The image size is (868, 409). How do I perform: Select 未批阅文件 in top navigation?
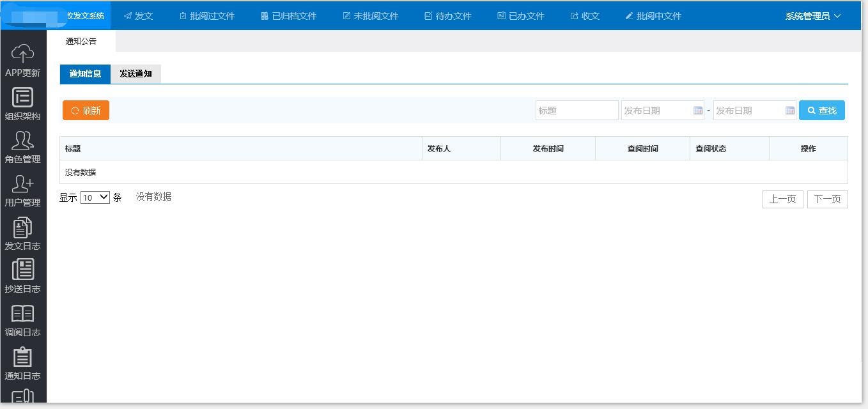(x=371, y=15)
